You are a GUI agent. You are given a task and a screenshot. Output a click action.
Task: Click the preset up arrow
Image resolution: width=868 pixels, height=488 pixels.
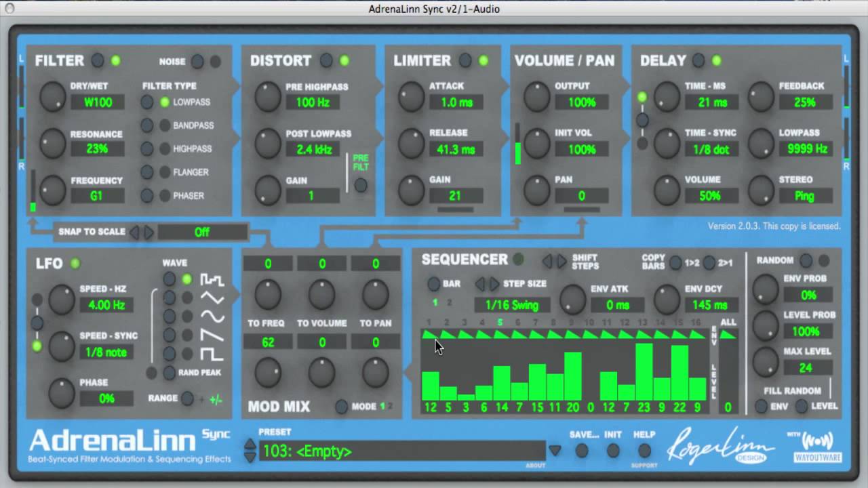tap(250, 445)
